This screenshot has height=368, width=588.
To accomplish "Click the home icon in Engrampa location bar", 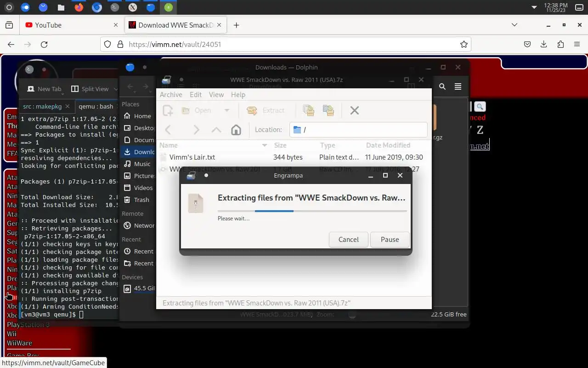I will [x=236, y=130].
